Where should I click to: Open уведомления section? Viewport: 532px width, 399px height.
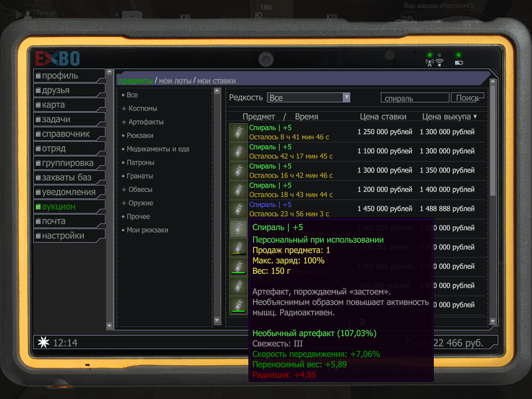69,192
